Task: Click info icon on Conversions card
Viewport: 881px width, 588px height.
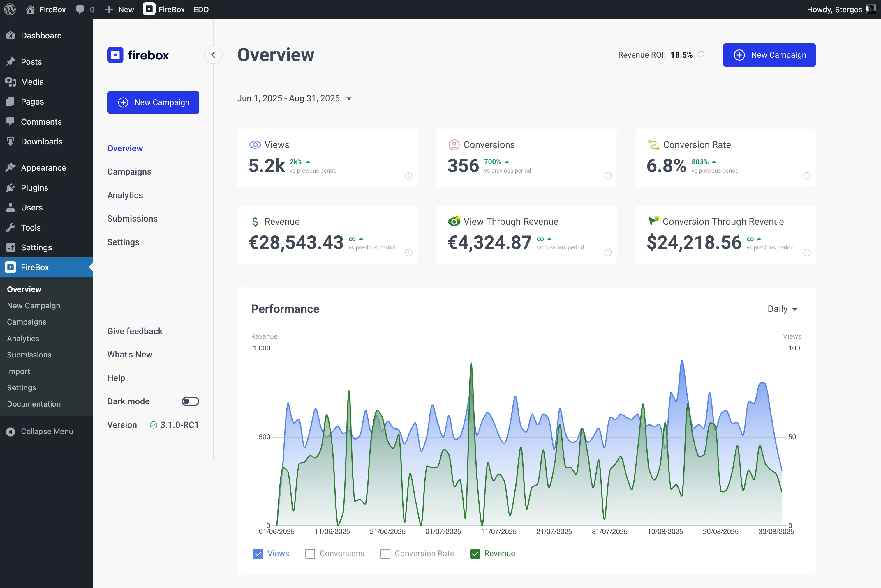Action: point(608,176)
